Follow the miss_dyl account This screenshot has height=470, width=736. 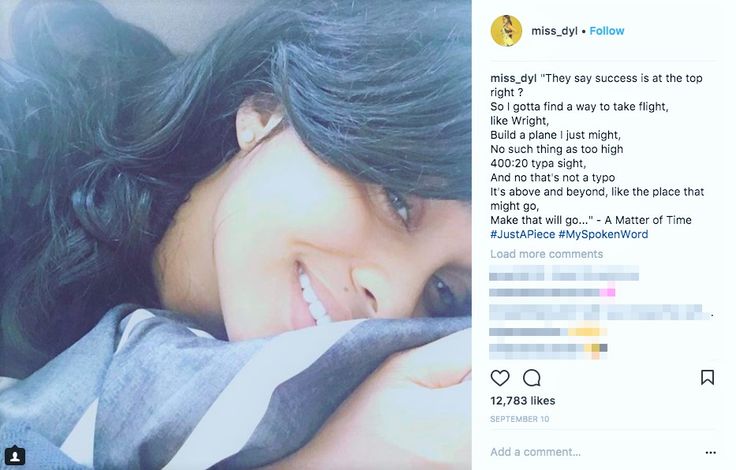(x=607, y=31)
